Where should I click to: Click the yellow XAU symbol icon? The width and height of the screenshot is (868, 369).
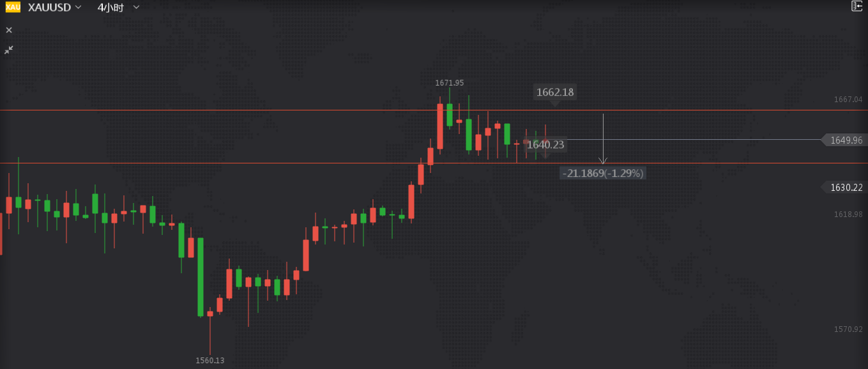point(13,7)
